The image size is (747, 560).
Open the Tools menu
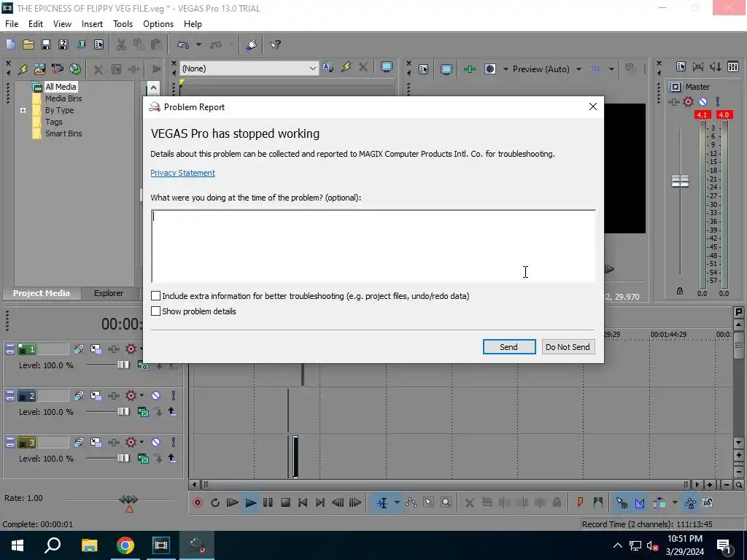[123, 24]
